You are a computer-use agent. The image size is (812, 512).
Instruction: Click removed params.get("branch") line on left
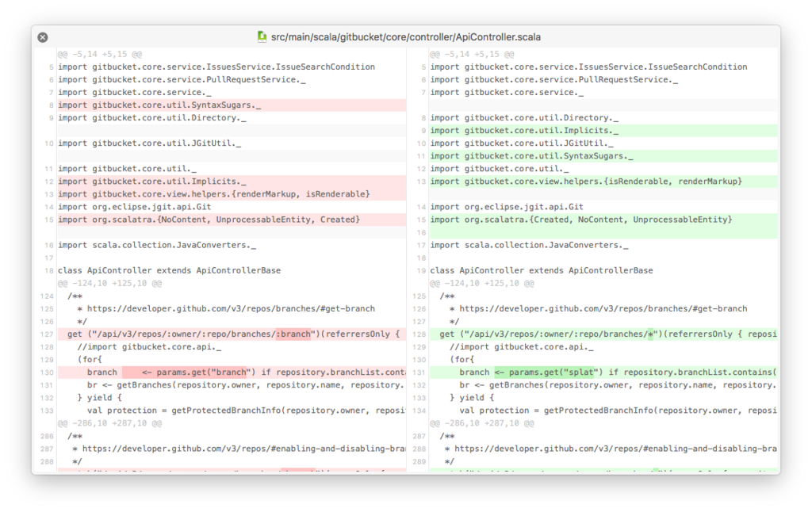232,373
